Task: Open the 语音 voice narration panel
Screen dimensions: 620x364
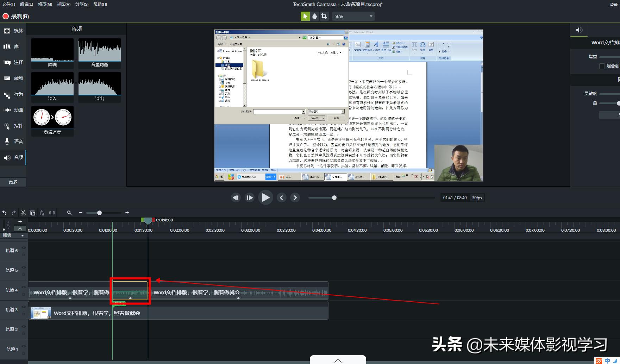Action: point(13,142)
